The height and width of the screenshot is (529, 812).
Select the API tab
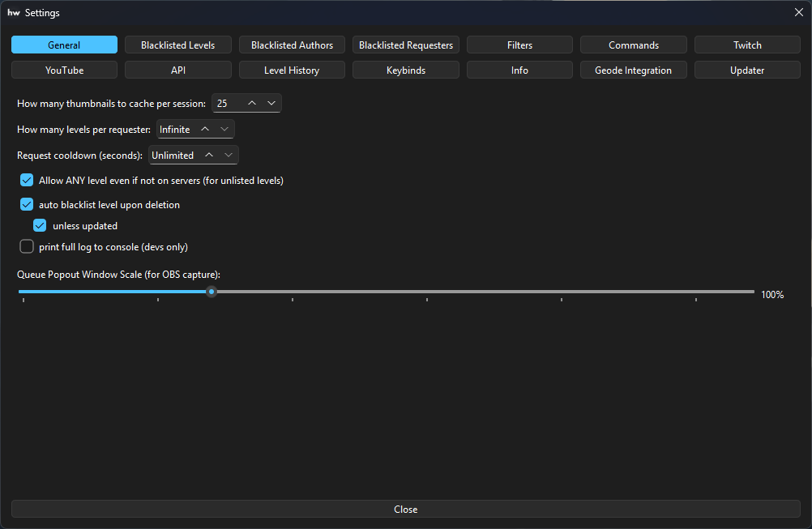click(x=178, y=70)
